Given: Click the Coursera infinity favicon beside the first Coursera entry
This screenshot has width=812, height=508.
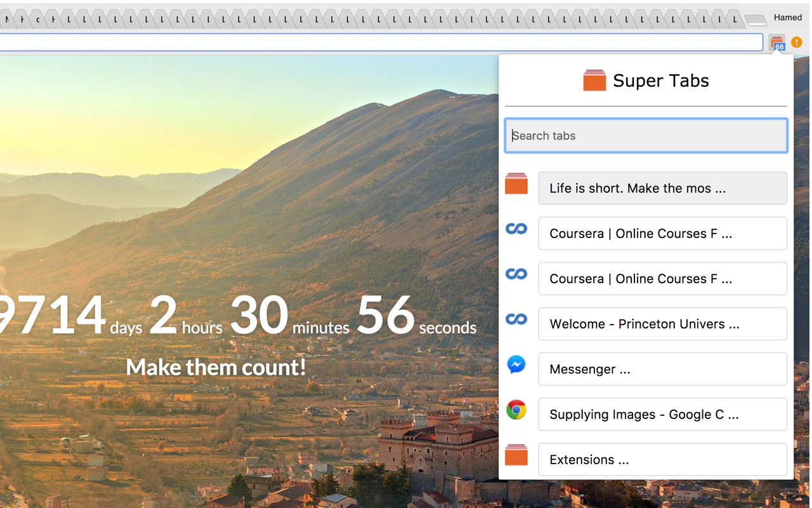Looking at the screenshot, I should [516, 229].
